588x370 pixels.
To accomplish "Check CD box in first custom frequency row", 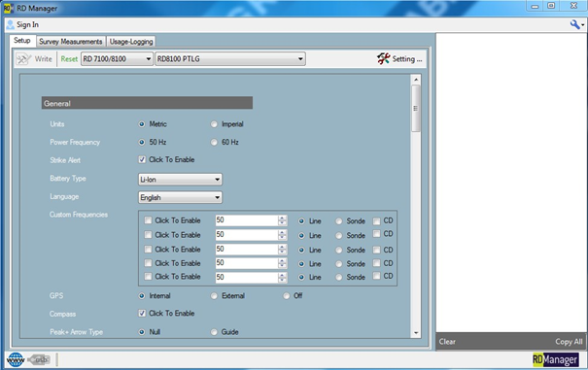I will tap(376, 221).
